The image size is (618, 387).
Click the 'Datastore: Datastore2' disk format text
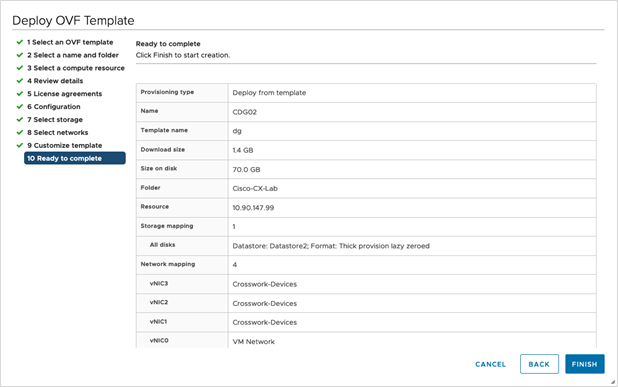[x=331, y=246]
